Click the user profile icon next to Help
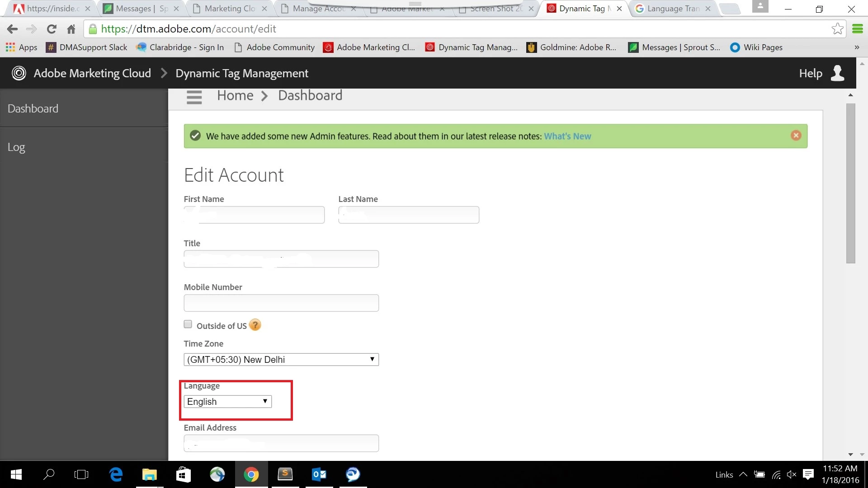Screen dimensions: 868x488 click(x=837, y=73)
